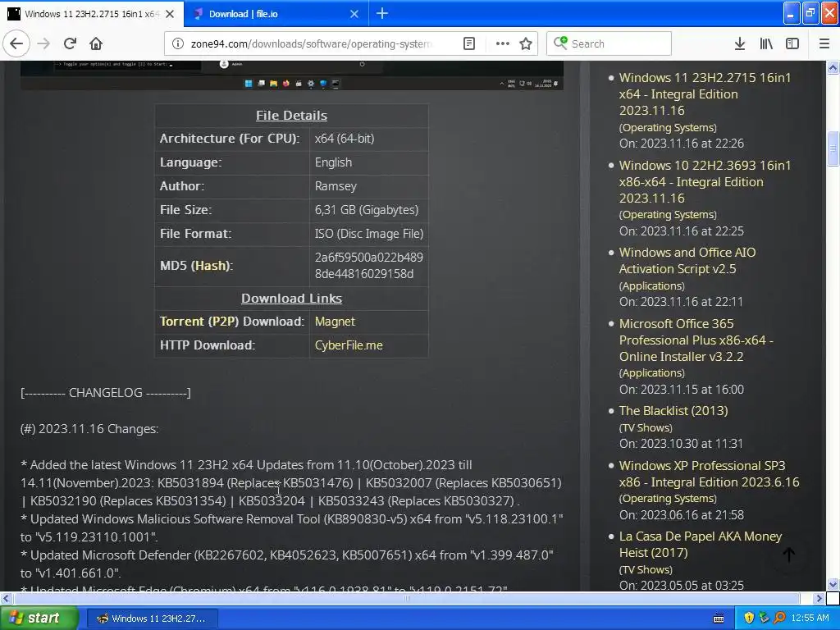The width and height of the screenshot is (840, 630).
Task: Click the x64 (64-bit) architecture value
Action: [x=345, y=139]
